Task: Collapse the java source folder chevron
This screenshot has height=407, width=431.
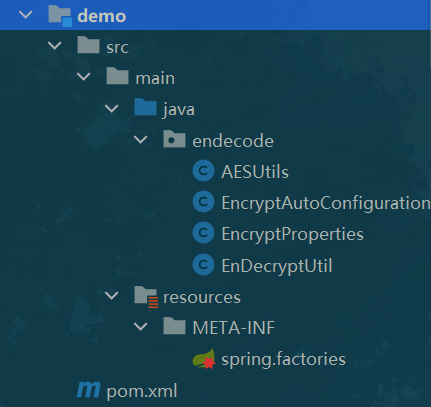Action: pyautogui.click(x=112, y=109)
